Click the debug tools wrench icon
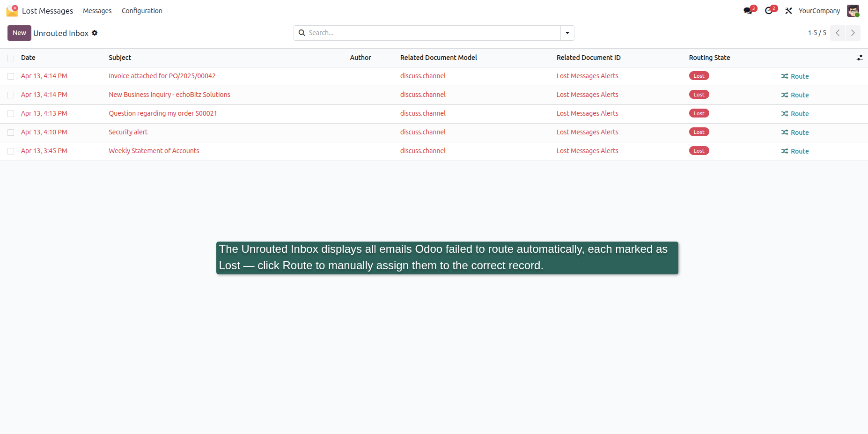 point(789,11)
